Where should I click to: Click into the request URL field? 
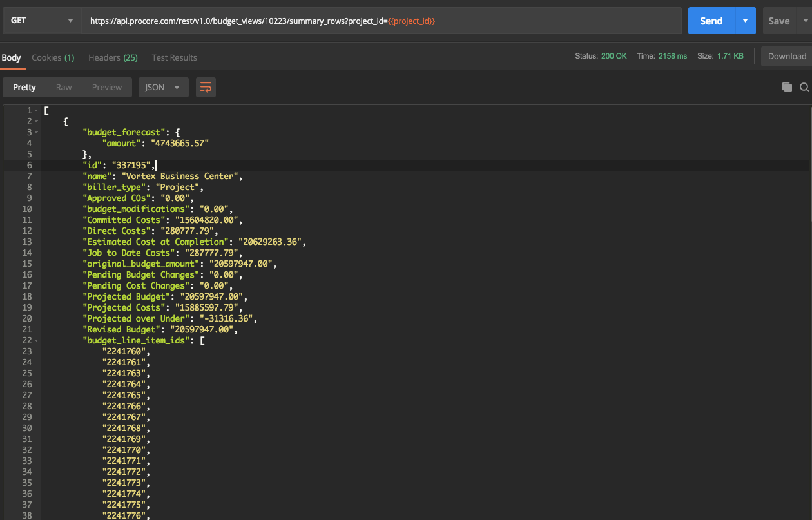click(x=382, y=21)
